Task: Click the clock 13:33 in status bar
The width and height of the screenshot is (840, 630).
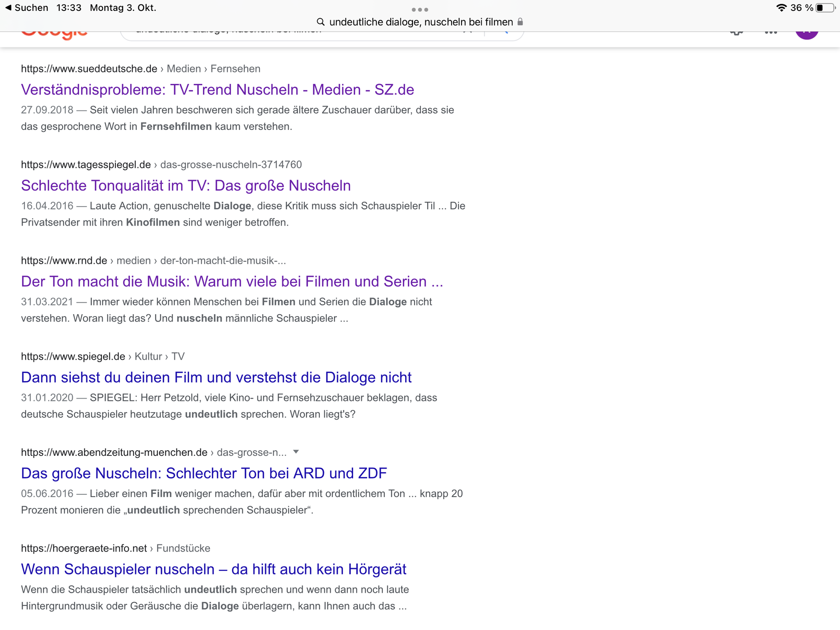Action: click(x=69, y=8)
